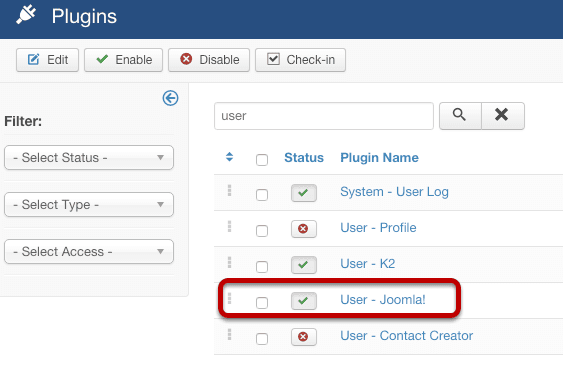Toggle enabled status of User - K2

[304, 265]
